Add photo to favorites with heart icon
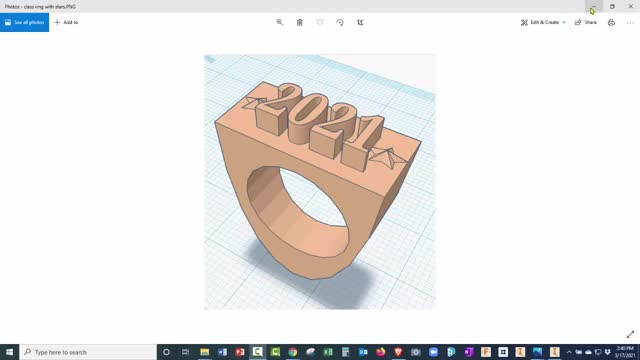640x360 pixels. [x=320, y=22]
